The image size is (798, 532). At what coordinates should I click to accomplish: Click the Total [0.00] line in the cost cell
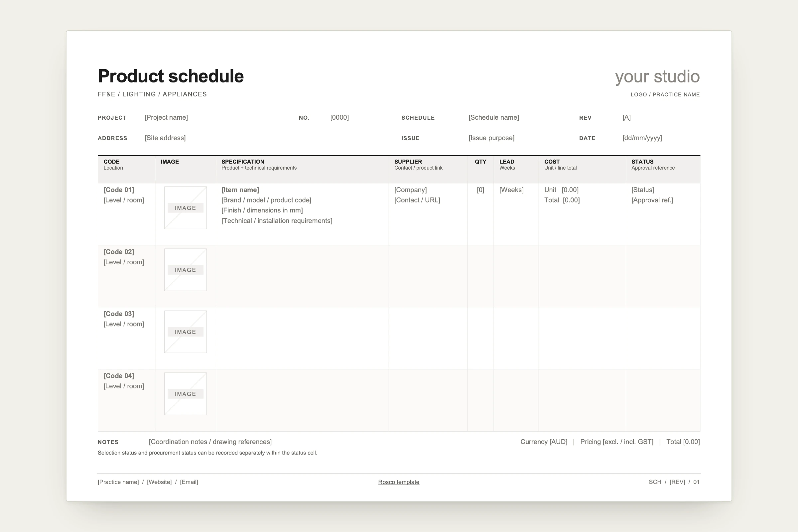[x=562, y=200]
